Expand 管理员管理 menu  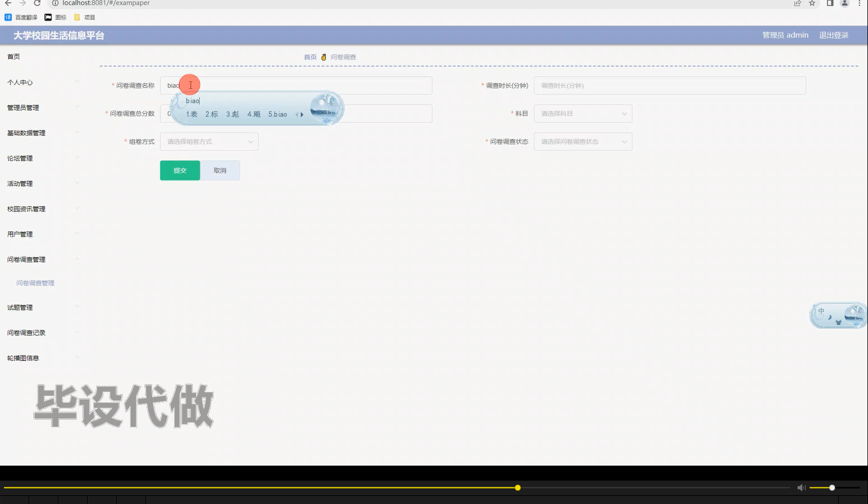pos(43,108)
